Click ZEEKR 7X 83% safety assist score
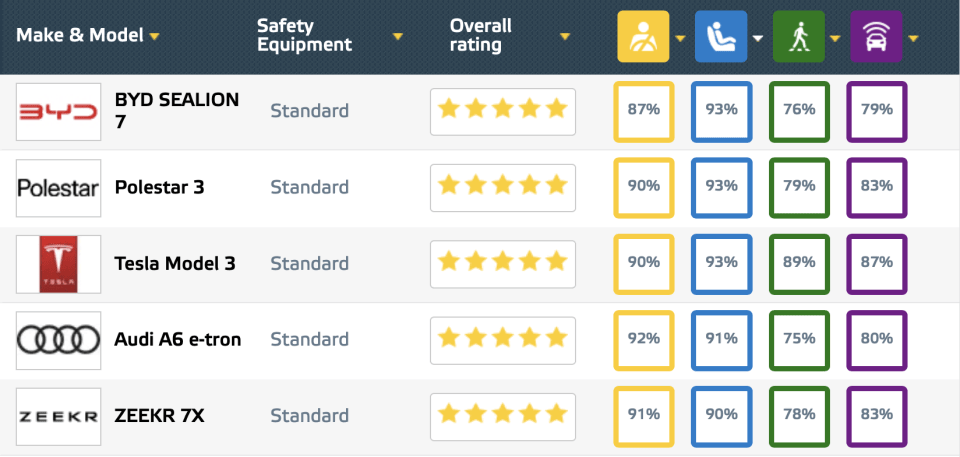This screenshot has height=457, width=960. (x=876, y=415)
